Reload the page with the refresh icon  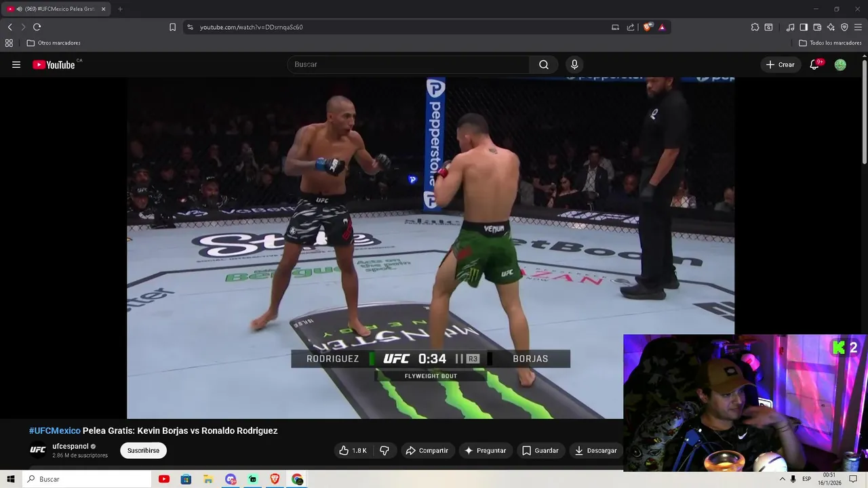tap(37, 27)
